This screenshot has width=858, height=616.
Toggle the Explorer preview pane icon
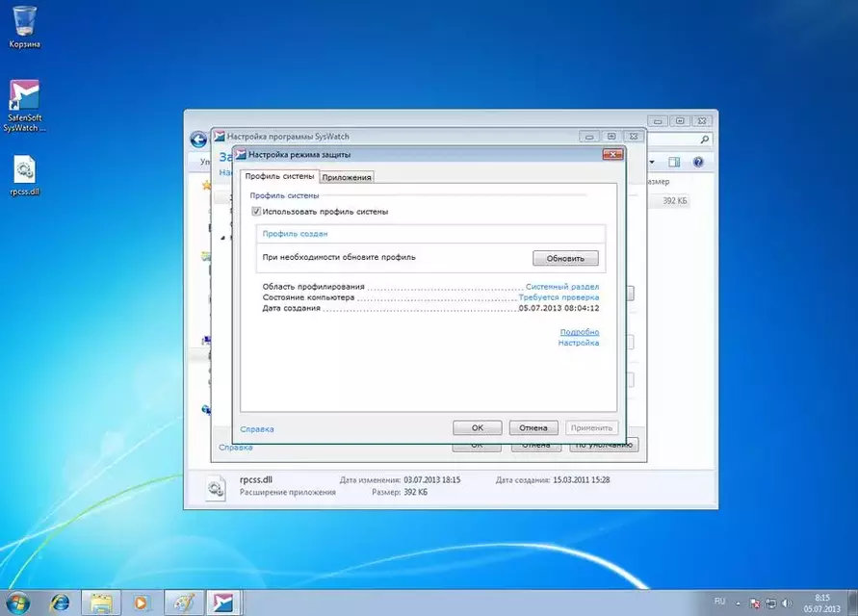[x=674, y=162]
